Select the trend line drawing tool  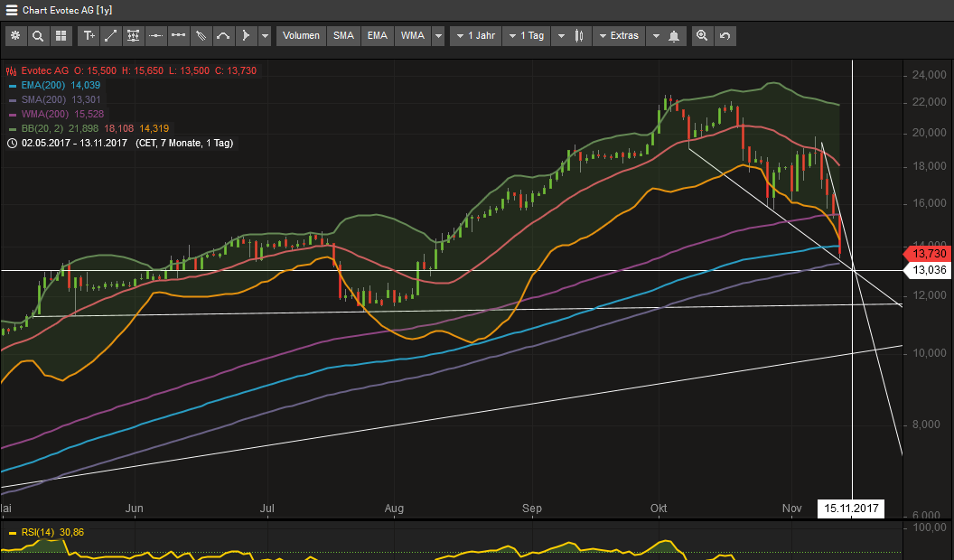pos(111,36)
